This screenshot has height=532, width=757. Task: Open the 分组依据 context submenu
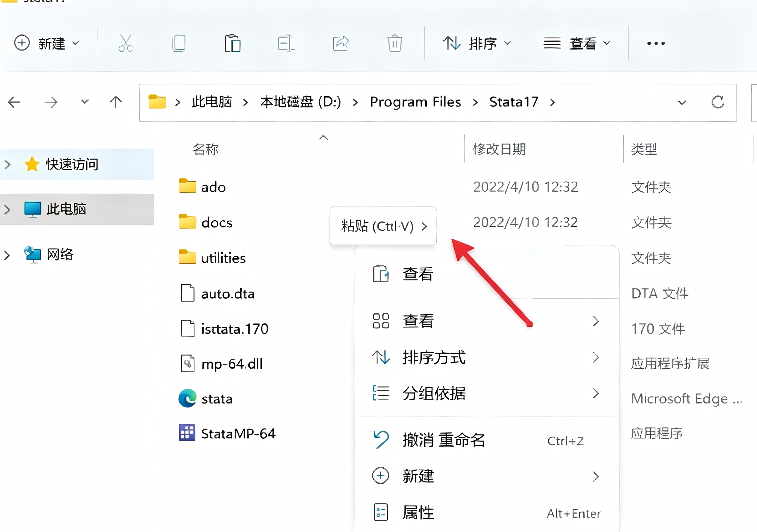[487, 394]
